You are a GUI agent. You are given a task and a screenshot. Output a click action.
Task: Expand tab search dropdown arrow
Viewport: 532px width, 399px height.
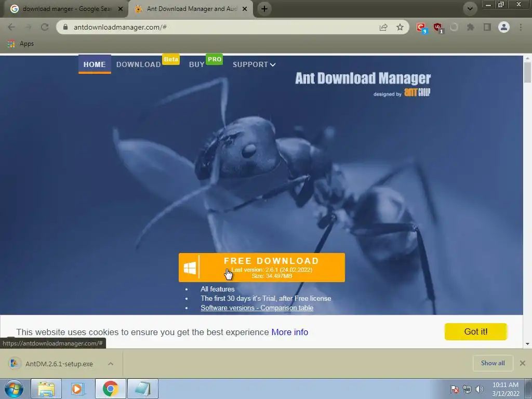470,9
